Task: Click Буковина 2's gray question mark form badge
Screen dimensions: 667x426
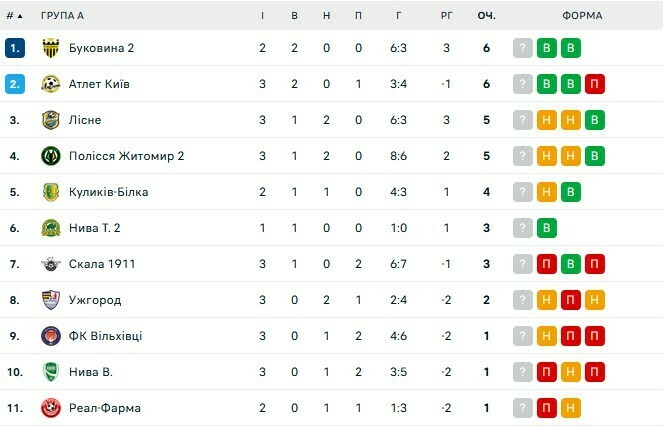Action: pos(522,48)
